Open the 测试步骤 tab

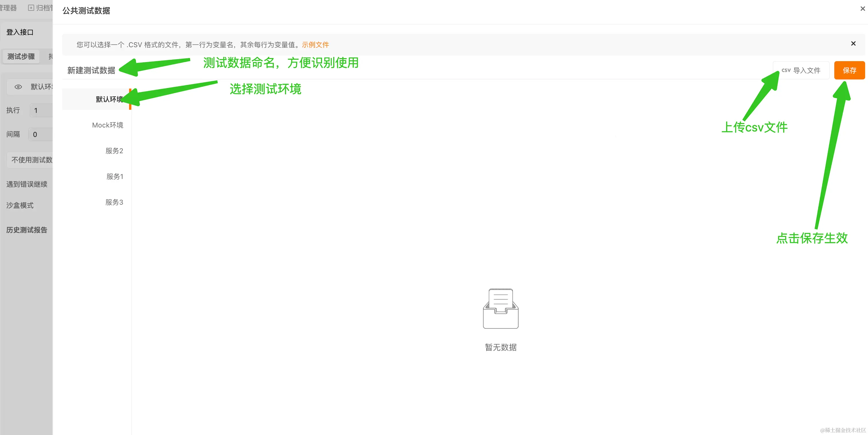click(x=21, y=56)
